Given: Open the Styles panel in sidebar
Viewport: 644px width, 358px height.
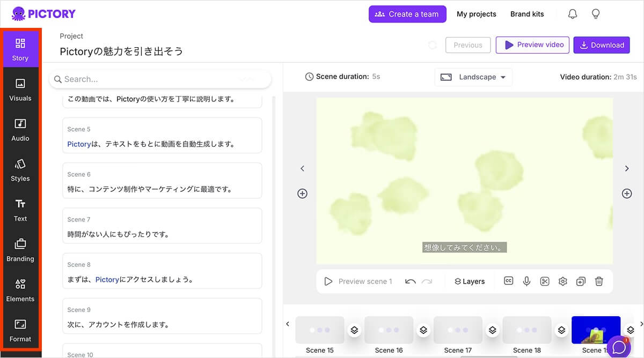Looking at the screenshot, I should tap(20, 170).
